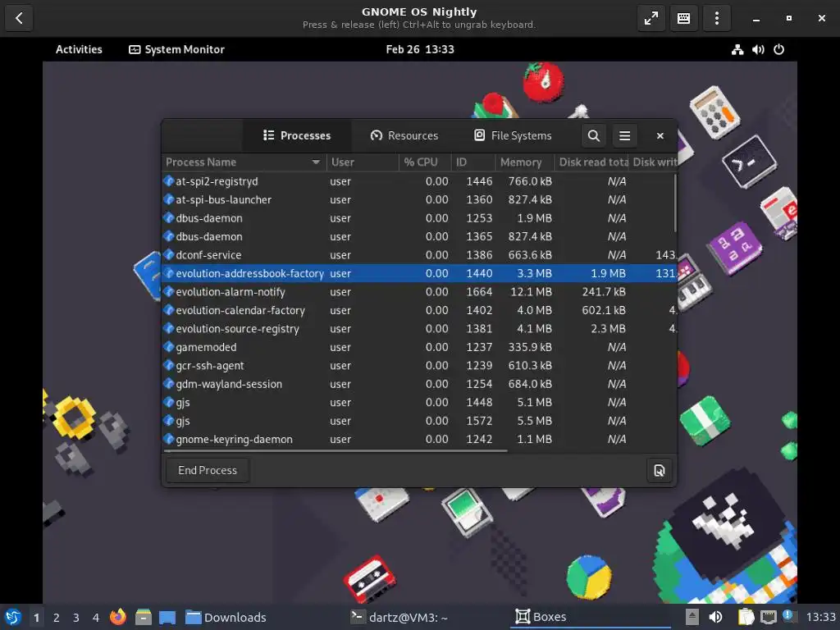
Task: Click host taskbar clock 13:33
Action: point(820,617)
